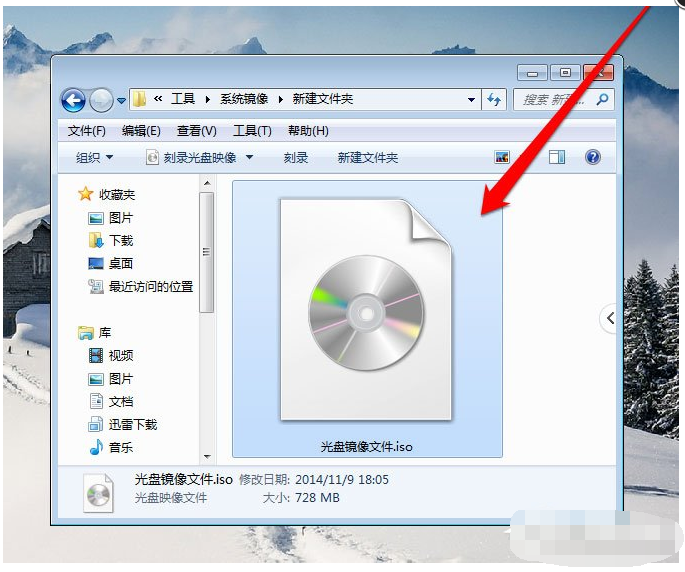This screenshot has height=572, width=685.
Task: Open the 音乐 library
Action: 121,447
